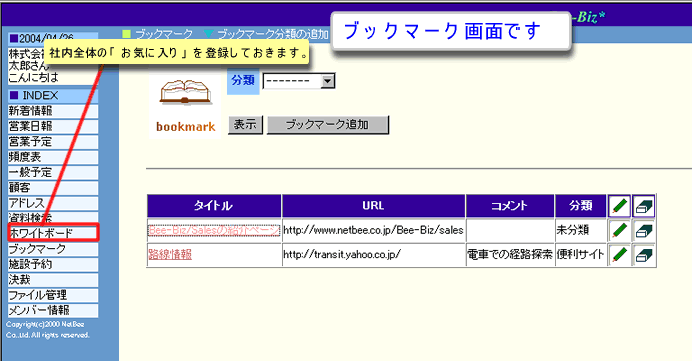The width and height of the screenshot is (692, 361).
Task: Go to ファイル管理 in the sidebar
Action: click(53, 295)
